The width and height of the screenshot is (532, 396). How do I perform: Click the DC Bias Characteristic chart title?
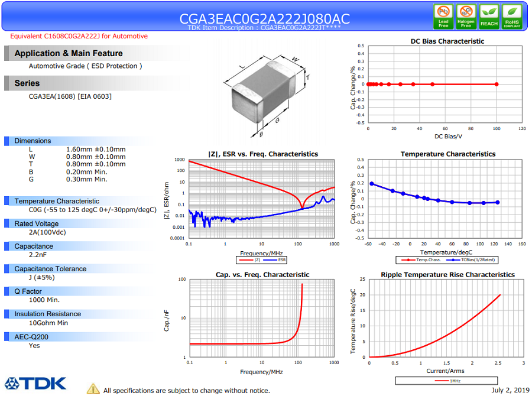[447, 41]
